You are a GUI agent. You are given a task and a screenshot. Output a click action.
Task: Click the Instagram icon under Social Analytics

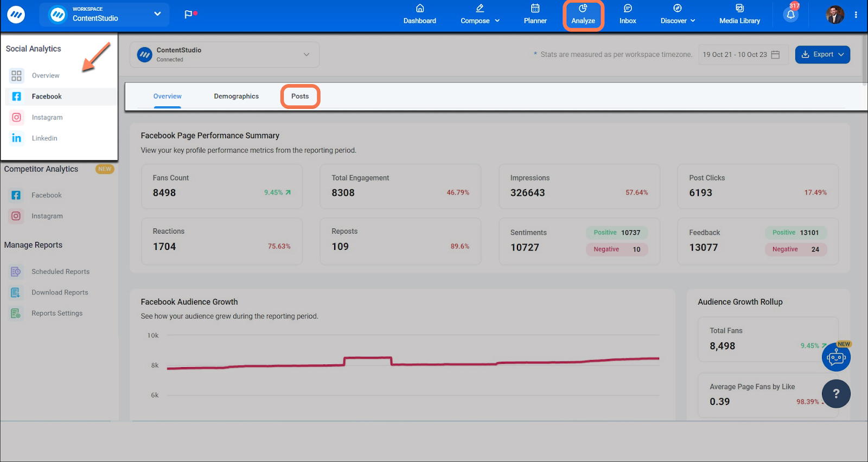(17, 117)
